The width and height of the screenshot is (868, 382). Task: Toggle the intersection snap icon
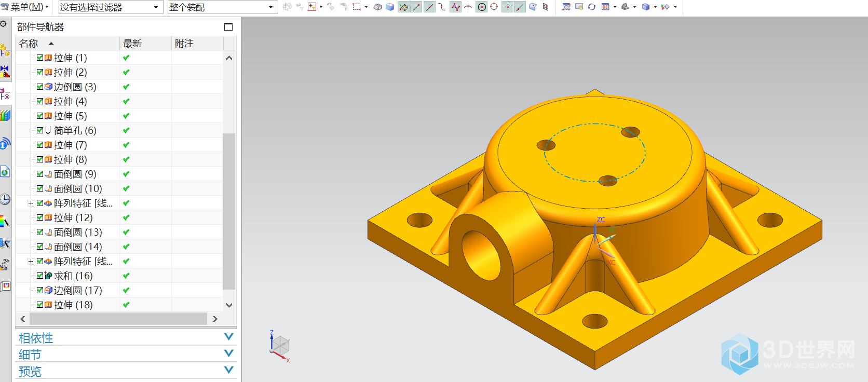coord(468,7)
